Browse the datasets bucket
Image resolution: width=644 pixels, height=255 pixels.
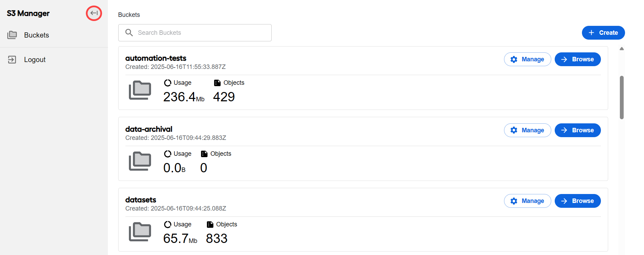pyautogui.click(x=578, y=201)
